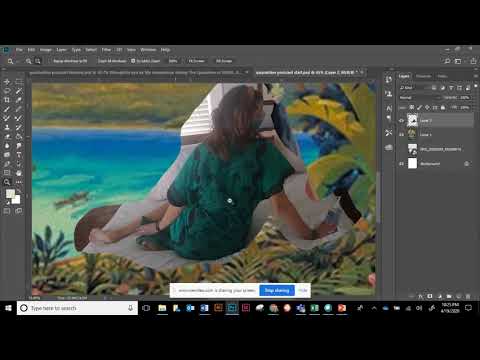Viewport: 480px width, 360px height.
Task: Switch to the Paths tab
Action: pos(442,76)
